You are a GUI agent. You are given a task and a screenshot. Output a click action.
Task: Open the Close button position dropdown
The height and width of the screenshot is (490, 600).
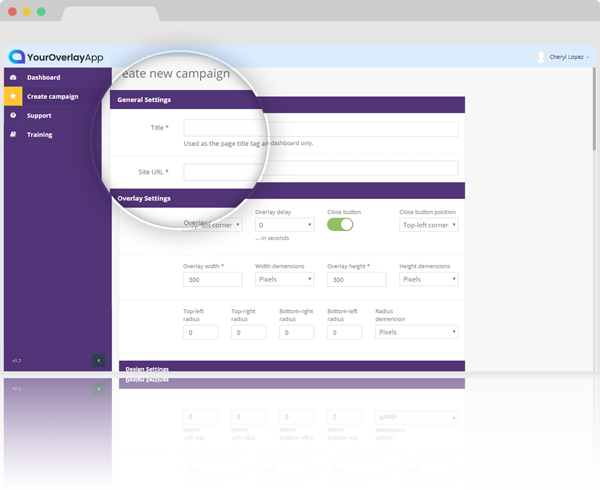point(429,226)
